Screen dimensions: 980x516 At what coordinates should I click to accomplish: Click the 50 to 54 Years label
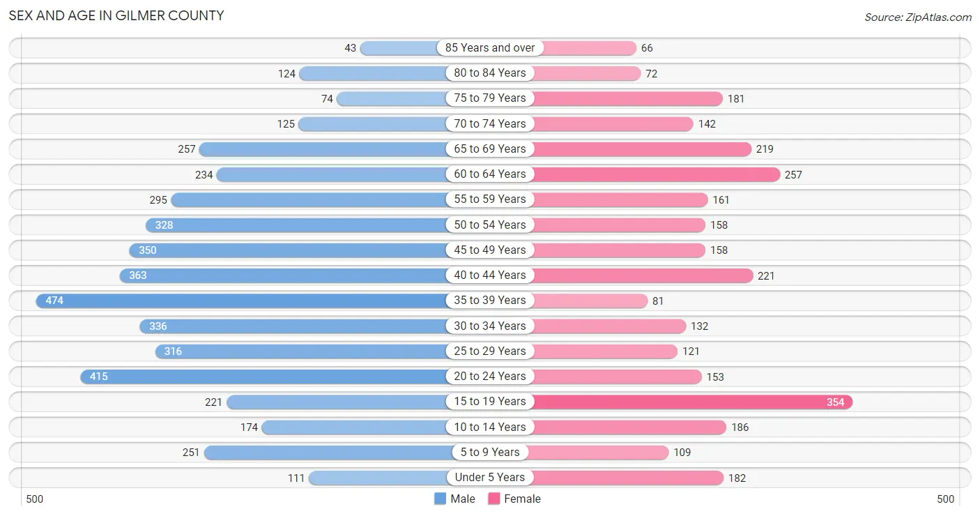(490, 225)
